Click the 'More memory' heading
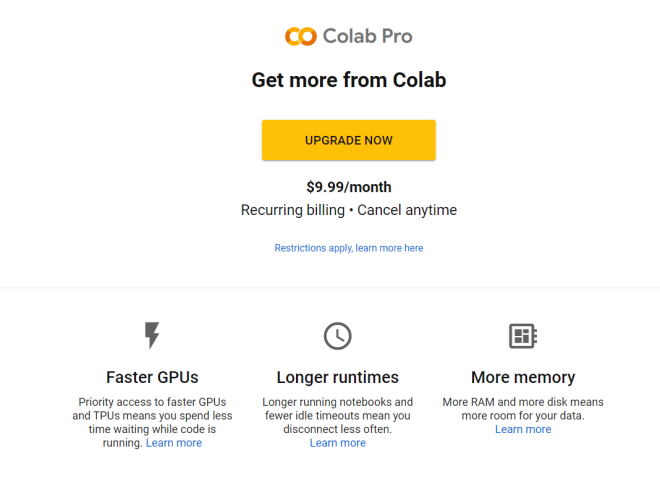The width and height of the screenshot is (660, 480). coord(523,377)
